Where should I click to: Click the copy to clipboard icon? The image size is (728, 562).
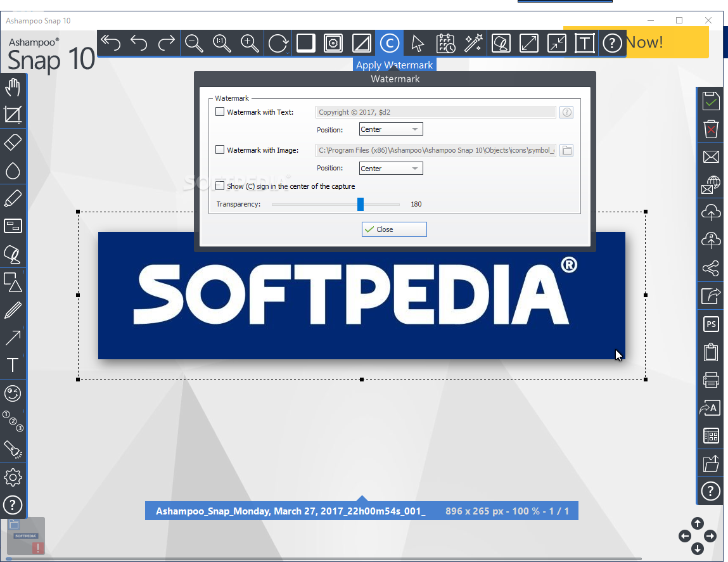[711, 352]
